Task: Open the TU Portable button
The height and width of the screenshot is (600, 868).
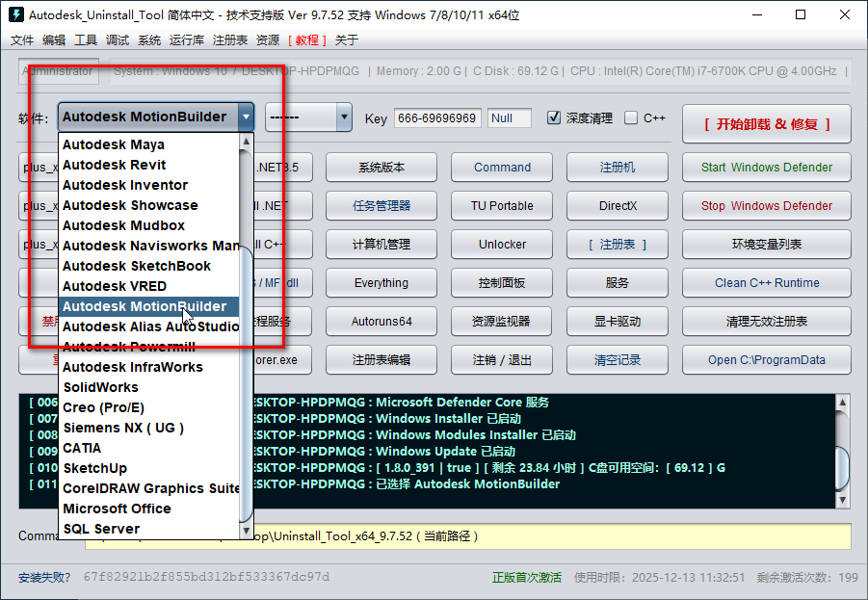Action: [502, 206]
